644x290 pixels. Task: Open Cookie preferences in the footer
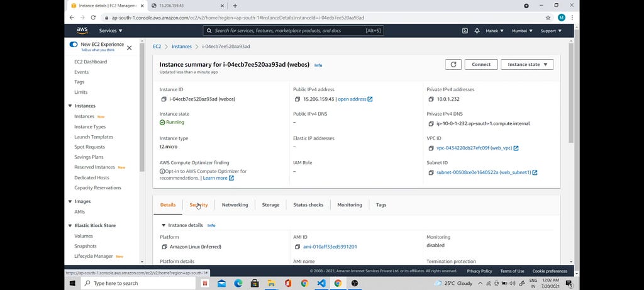pos(550,271)
